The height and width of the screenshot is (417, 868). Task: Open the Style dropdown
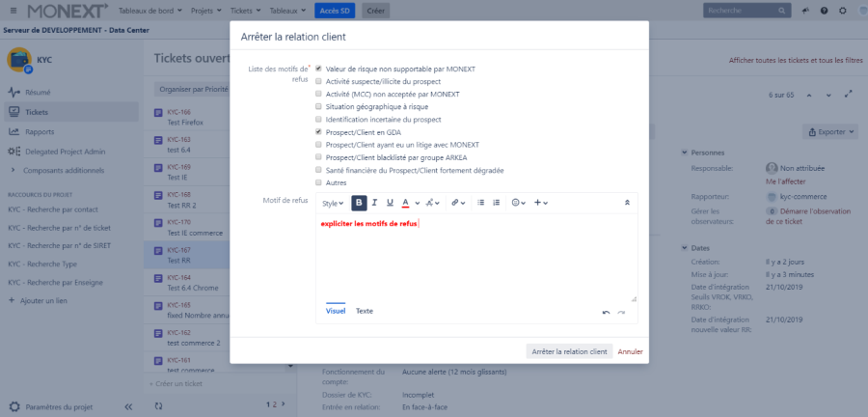[x=333, y=203]
